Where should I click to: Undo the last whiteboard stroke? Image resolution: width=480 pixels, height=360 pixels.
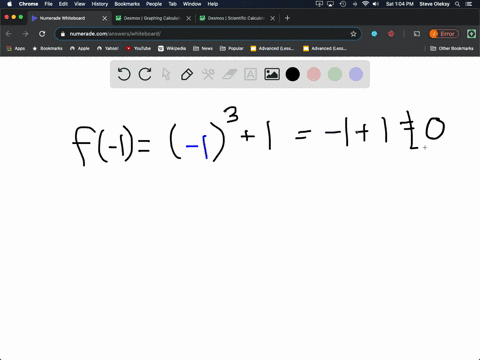(124, 74)
